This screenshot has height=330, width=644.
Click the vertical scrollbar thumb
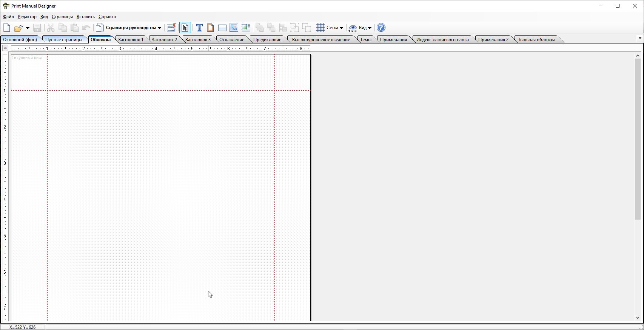(638, 139)
